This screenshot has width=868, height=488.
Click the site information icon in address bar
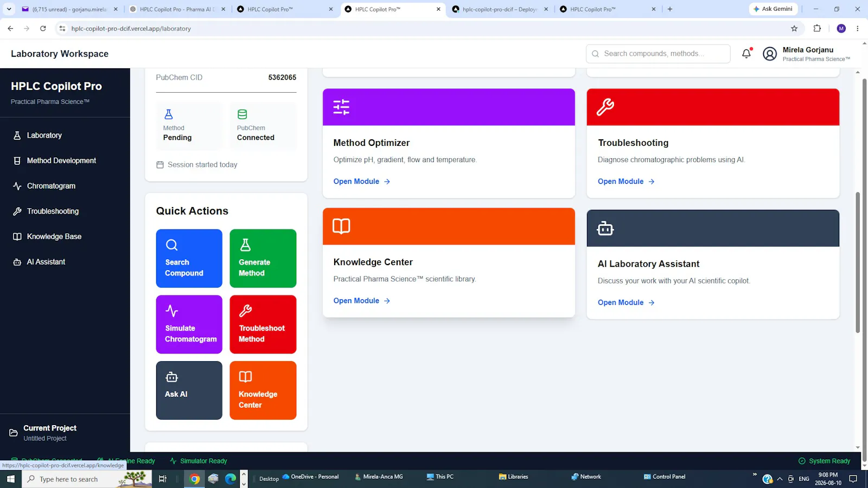click(62, 29)
